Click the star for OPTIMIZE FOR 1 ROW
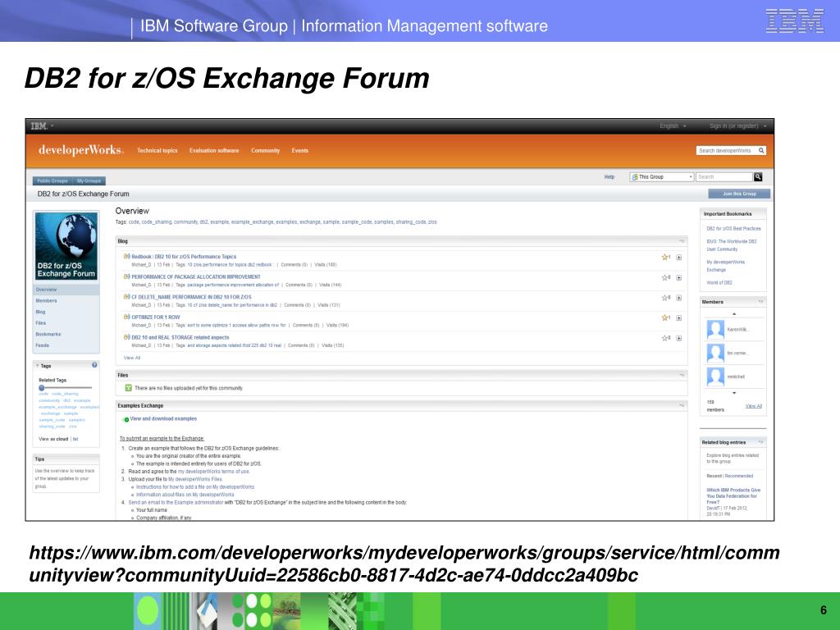Image resolution: width=840 pixels, height=630 pixels. pos(666,317)
